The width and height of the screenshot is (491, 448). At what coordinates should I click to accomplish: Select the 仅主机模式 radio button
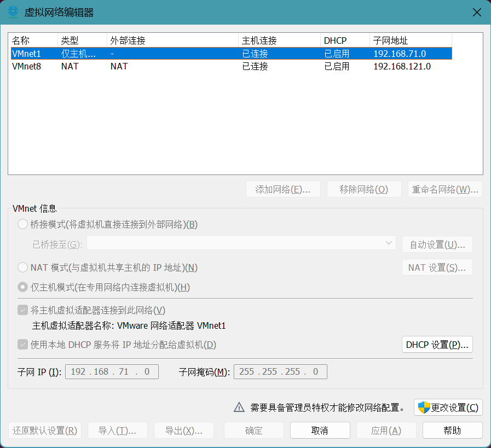22,287
